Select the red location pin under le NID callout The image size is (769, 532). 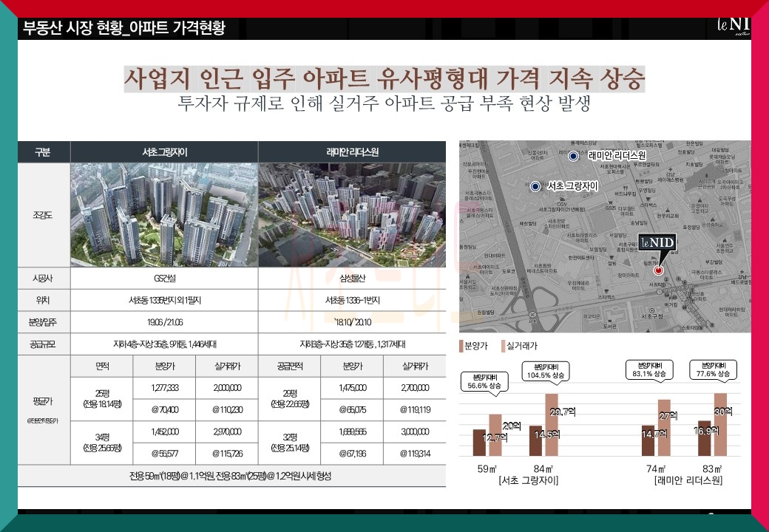[659, 270]
